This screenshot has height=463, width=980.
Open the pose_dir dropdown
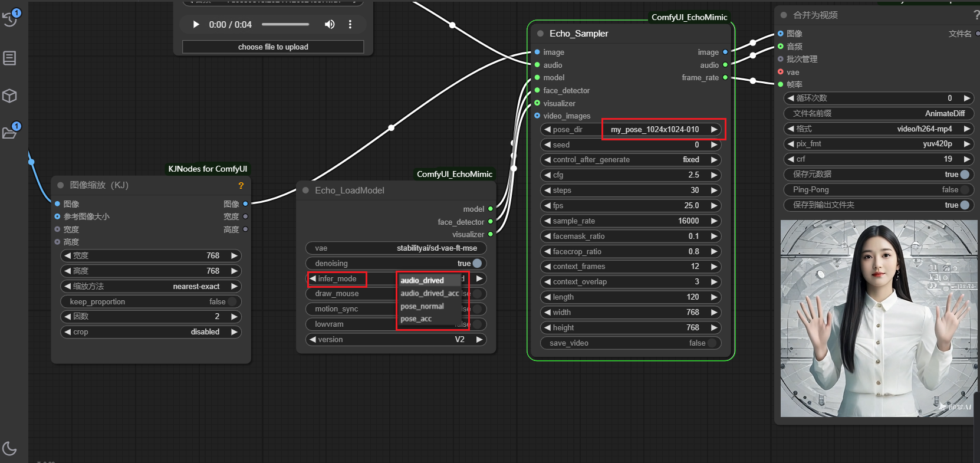tap(655, 129)
